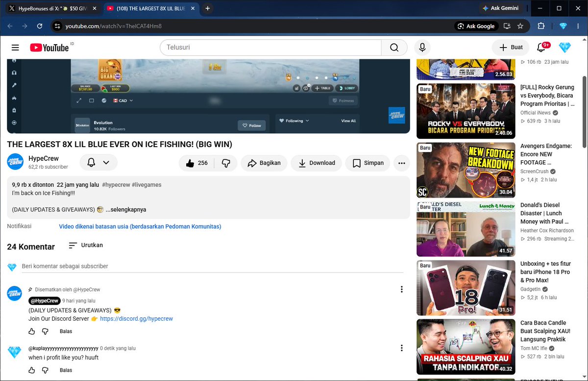The height and width of the screenshot is (381, 588).
Task: Click Ask Google in address bar
Action: (476, 26)
